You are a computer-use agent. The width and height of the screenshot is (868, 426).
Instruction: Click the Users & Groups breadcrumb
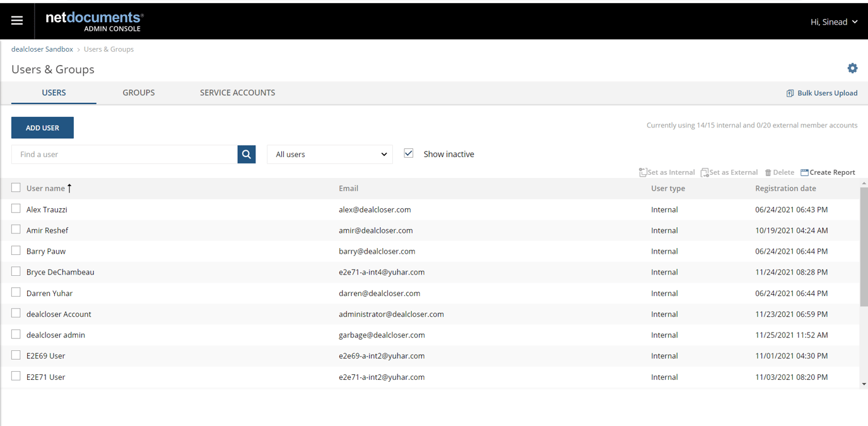[108, 49]
